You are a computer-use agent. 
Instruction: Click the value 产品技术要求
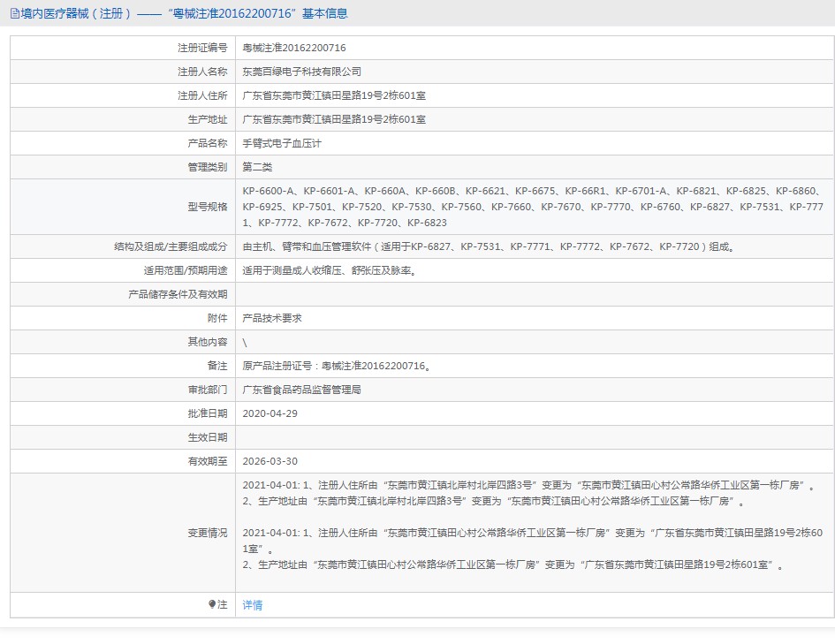272,318
